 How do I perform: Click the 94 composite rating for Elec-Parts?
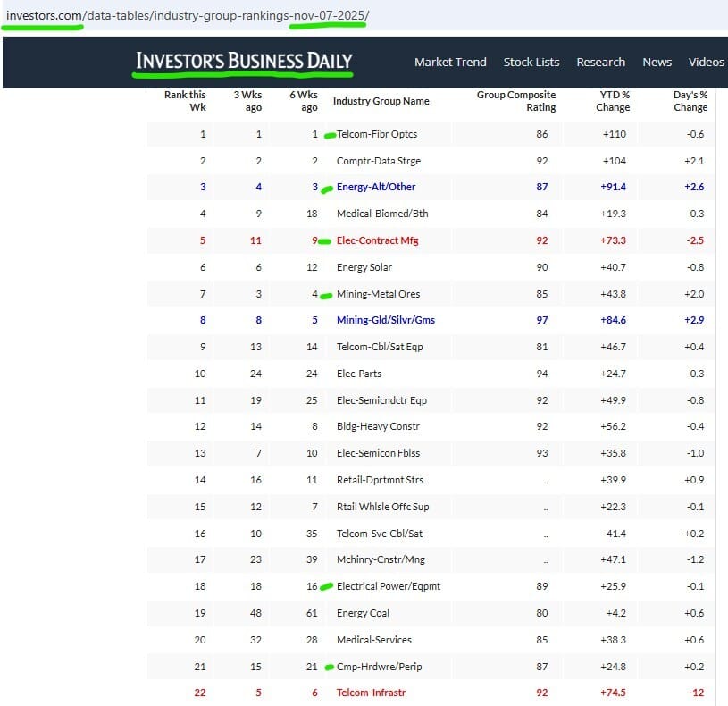(542, 374)
